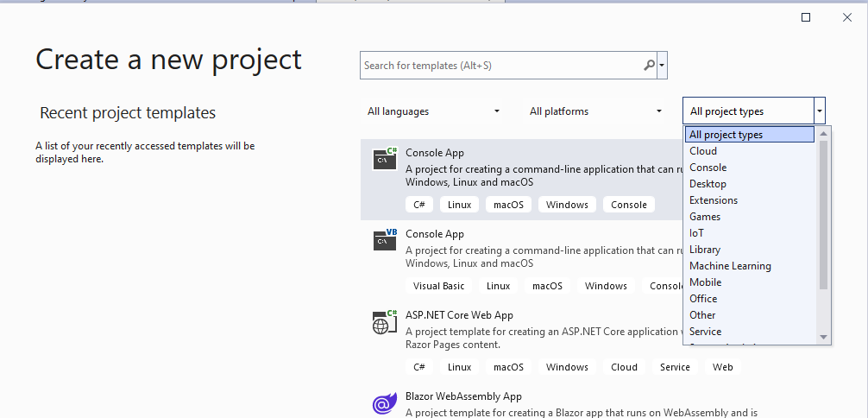Choose Mobile project type
This screenshot has width=868, height=418.
click(x=750, y=282)
